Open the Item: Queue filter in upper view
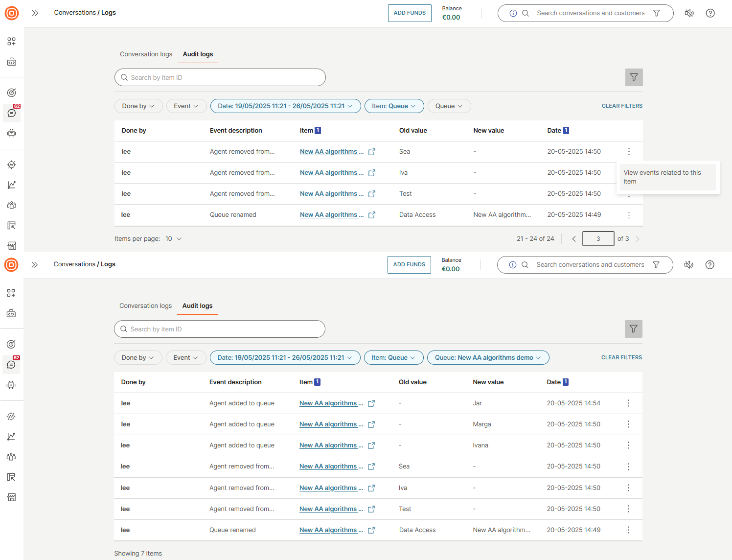 pos(394,106)
